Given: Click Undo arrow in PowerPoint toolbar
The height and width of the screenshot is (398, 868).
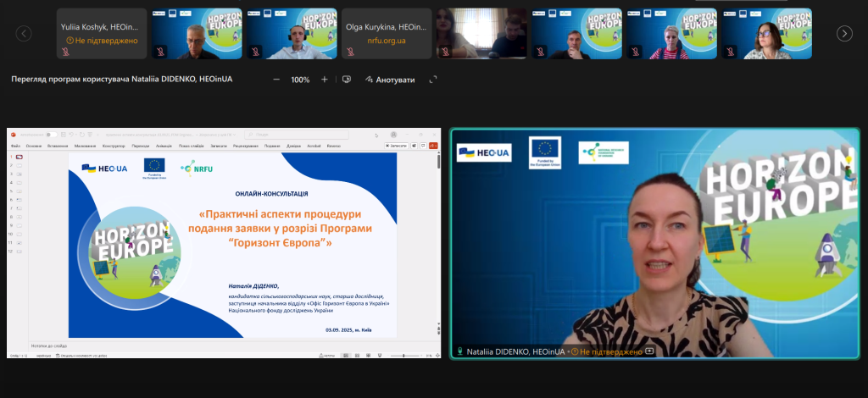Looking at the screenshot, I should tap(71, 135).
